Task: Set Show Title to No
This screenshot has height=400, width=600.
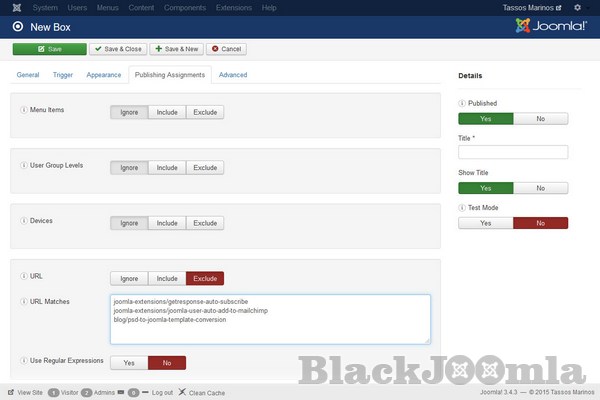Action: 541,187
